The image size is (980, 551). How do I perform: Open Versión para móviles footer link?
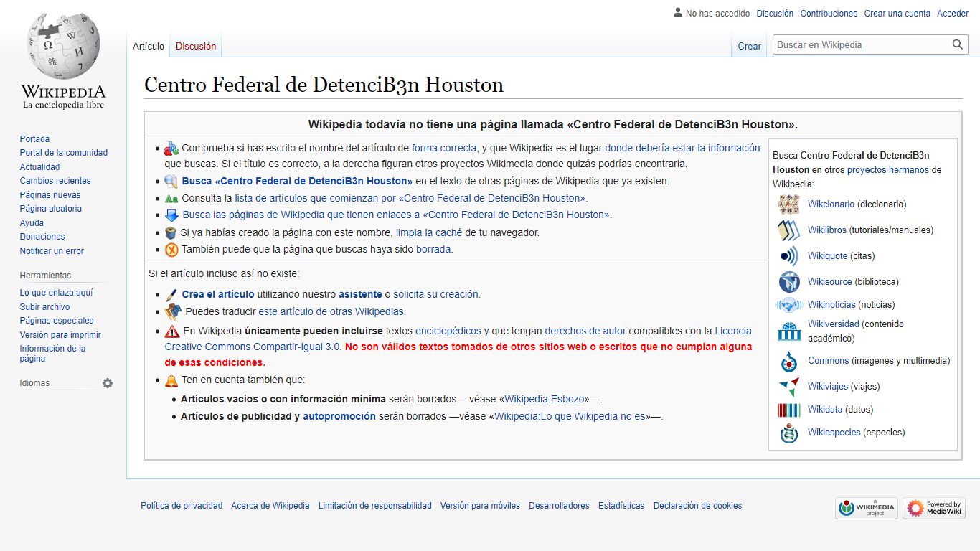click(x=480, y=506)
